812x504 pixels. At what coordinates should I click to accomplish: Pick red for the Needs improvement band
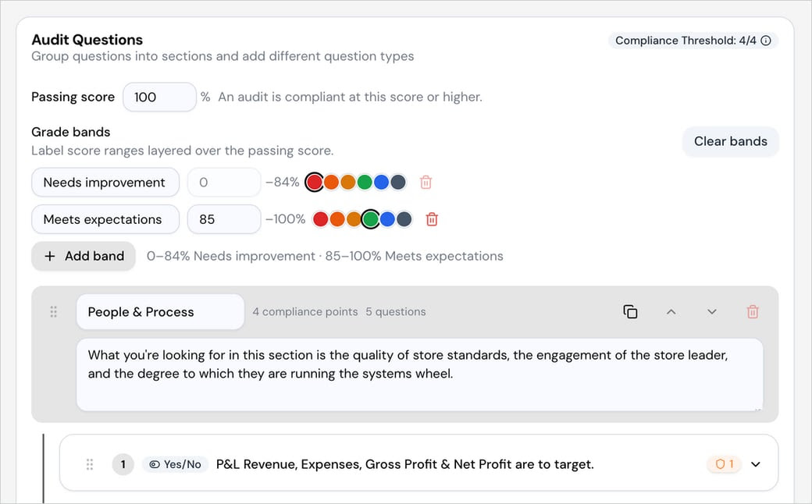[x=315, y=182]
